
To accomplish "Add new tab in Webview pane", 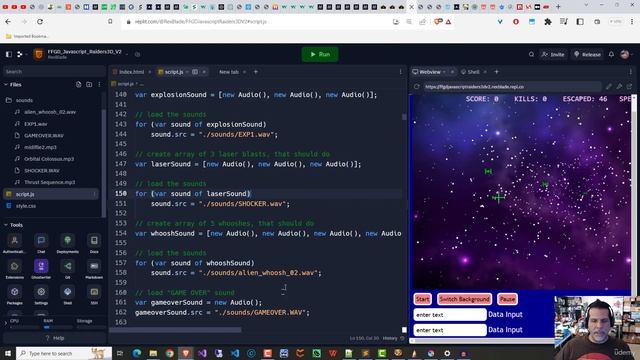I will click(x=497, y=72).
